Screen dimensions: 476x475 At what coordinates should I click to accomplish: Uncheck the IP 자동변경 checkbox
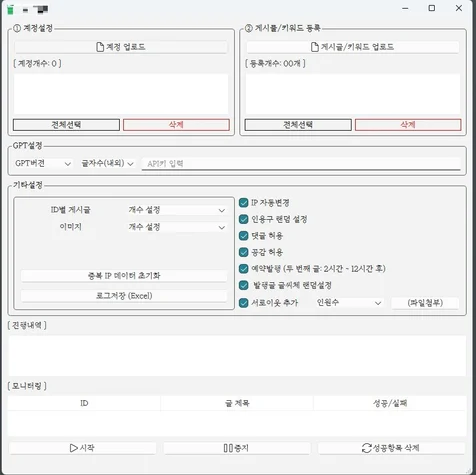pos(244,203)
